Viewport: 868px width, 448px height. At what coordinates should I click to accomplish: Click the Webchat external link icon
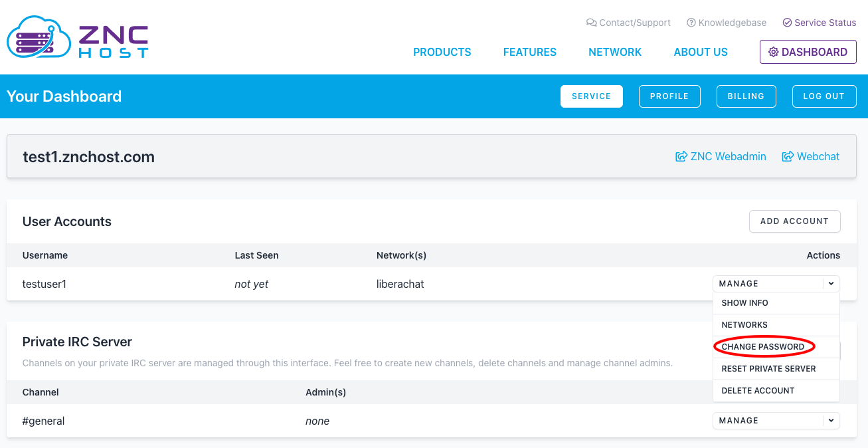pyautogui.click(x=788, y=157)
